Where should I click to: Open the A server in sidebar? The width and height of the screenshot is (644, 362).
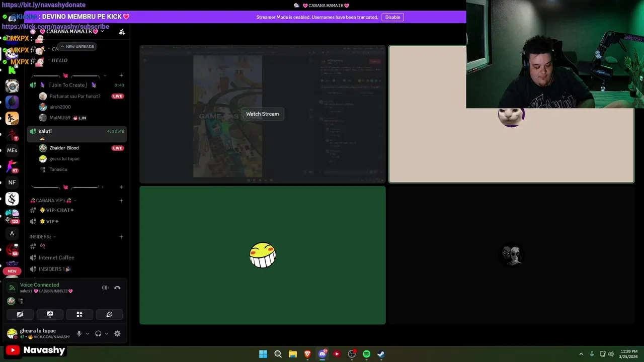(12, 233)
